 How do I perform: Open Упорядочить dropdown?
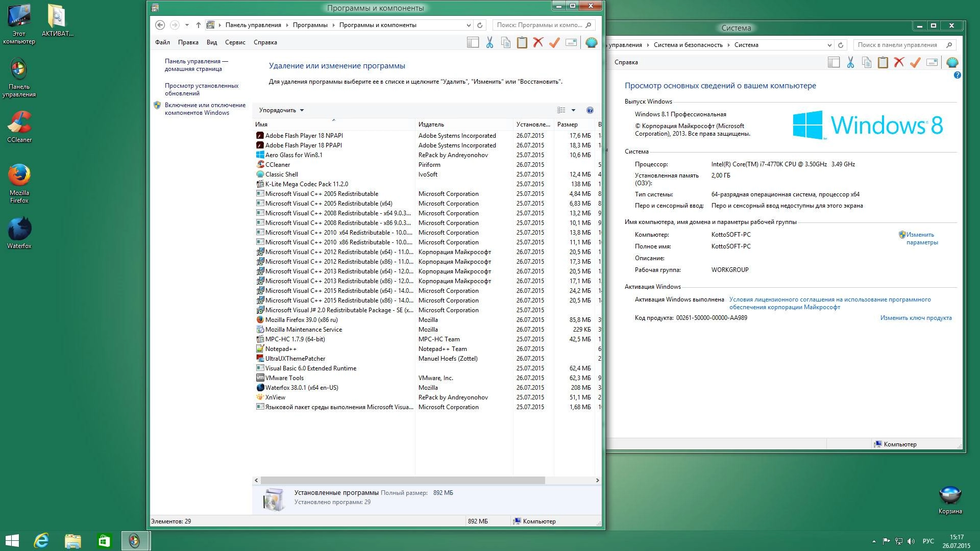(281, 110)
